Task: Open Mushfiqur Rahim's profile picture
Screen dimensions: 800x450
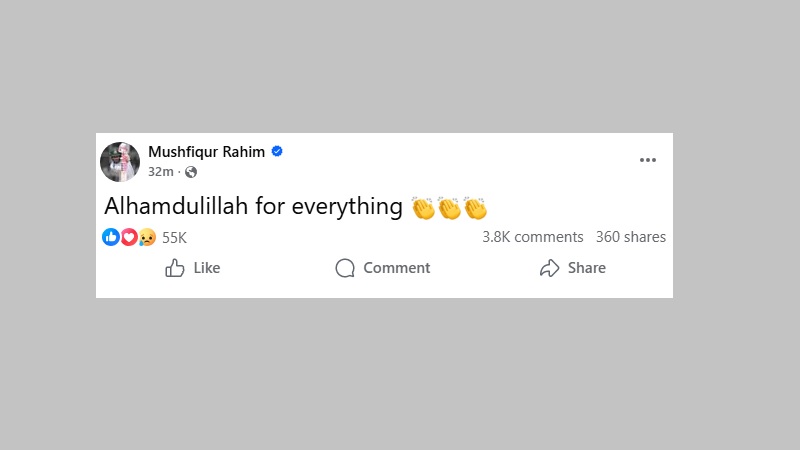Action: point(120,161)
